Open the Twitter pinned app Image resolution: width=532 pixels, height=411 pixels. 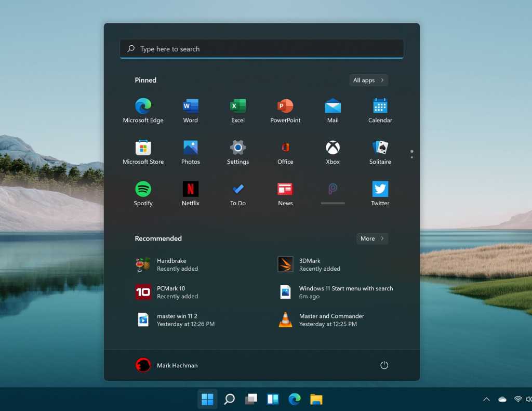[x=380, y=193]
